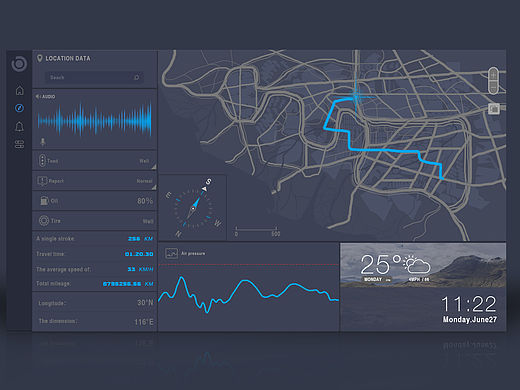Screen dimensions: 520x390
Task: Click the Tire 'Well' status text
Action: [148, 221]
